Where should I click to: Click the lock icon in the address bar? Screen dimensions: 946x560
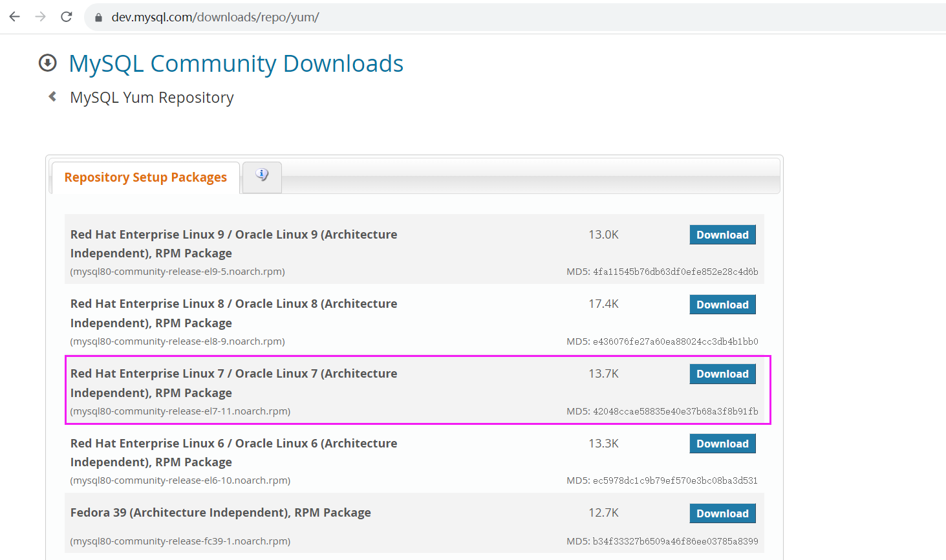(98, 17)
